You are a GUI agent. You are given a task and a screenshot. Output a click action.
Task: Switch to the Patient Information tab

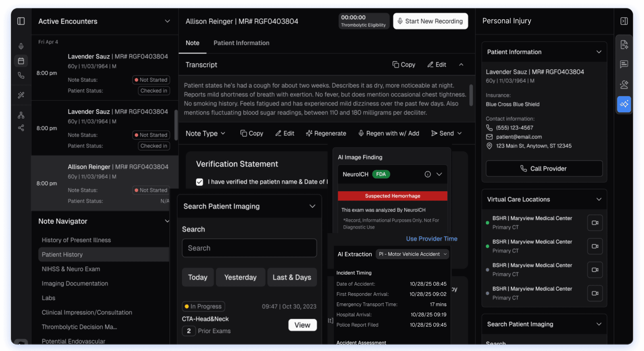[241, 43]
